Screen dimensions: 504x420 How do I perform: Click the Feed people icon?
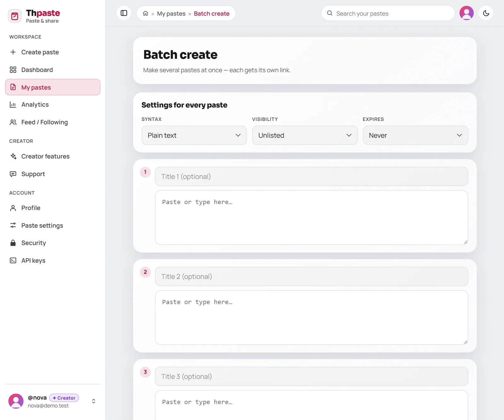coord(13,122)
